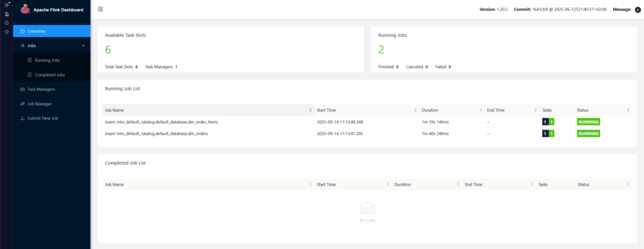
Task: Click the RUNNING status tag for dm_order_items
Action: pyautogui.click(x=589, y=122)
